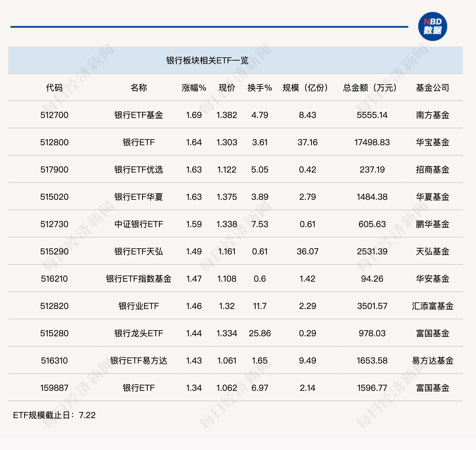Click turnover value 5.05
Image resolution: width=476 pixels, height=450 pixels.
click(x=260, y=170)
